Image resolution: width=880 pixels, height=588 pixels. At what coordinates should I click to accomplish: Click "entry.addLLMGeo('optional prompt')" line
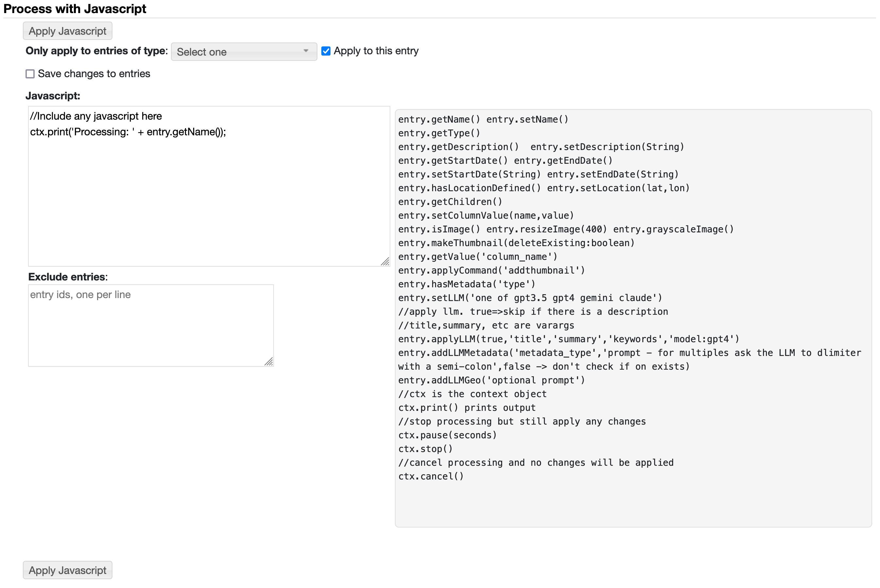(x=492, y=380)
